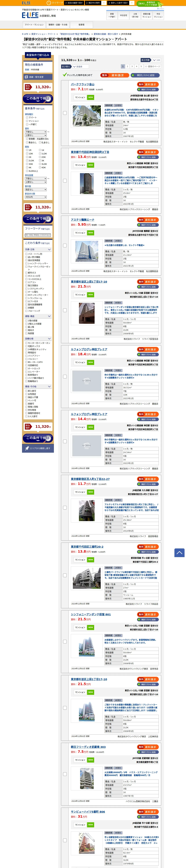Collapse 環境・その他 section chevron
The image size is (186, 868).
49,387
